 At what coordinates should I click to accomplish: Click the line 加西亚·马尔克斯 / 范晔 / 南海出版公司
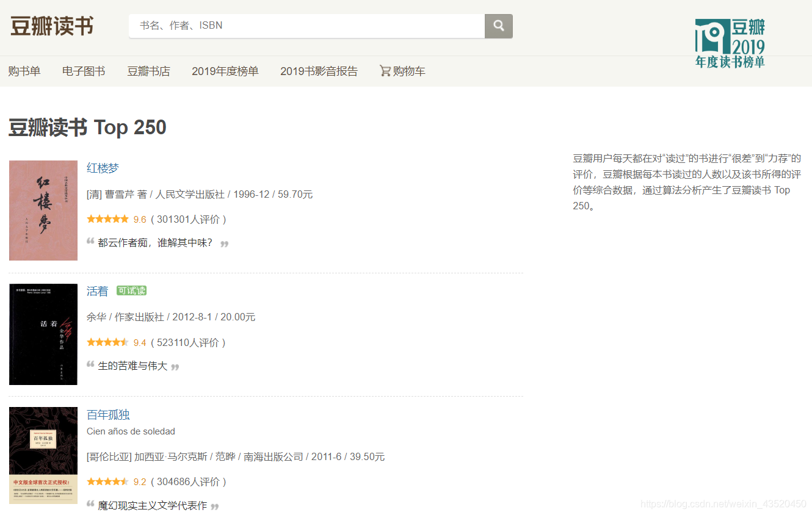236,457
